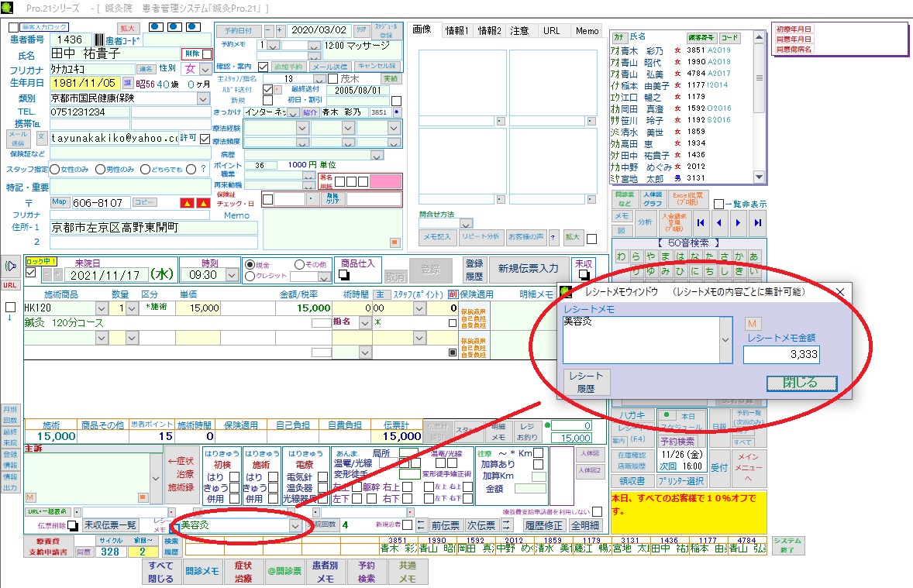
Task: Select the 注意 tab
Action: [519, 30]
